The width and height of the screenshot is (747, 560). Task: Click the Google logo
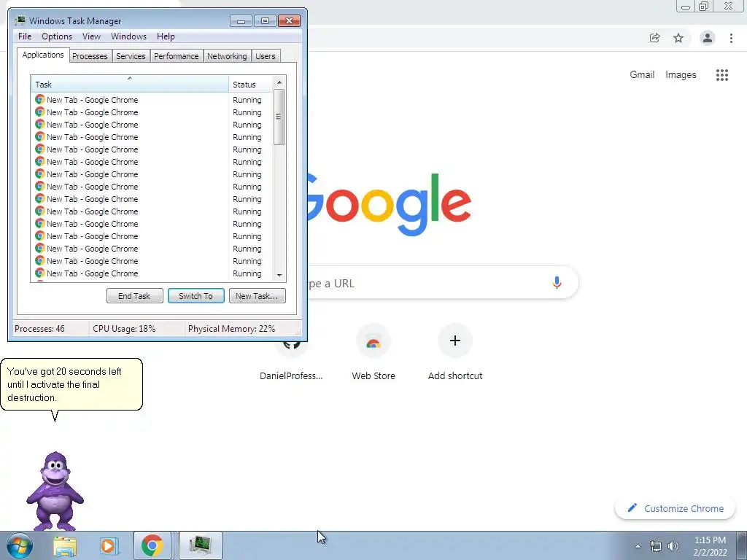390,205
